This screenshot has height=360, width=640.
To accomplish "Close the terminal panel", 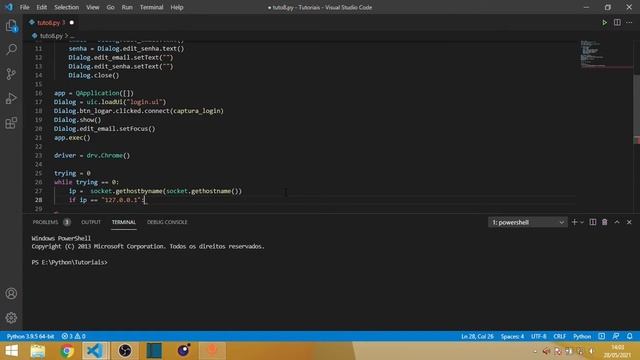I will (x=629, y=222).
